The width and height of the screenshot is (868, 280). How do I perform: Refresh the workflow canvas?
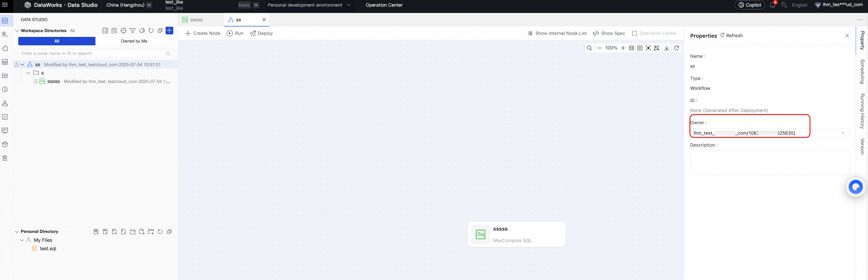point(676,48)
